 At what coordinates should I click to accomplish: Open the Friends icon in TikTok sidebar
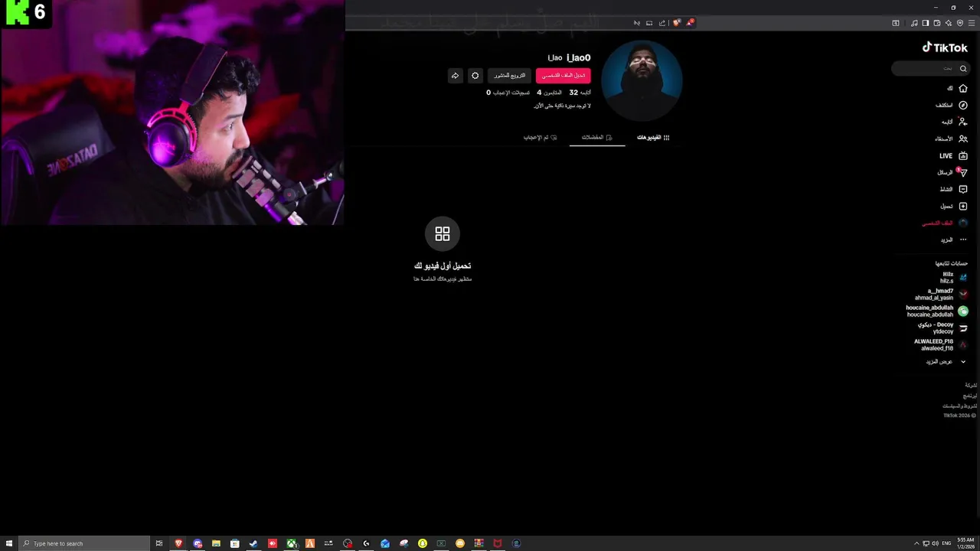pyautogui.click(x=963, y=139)
